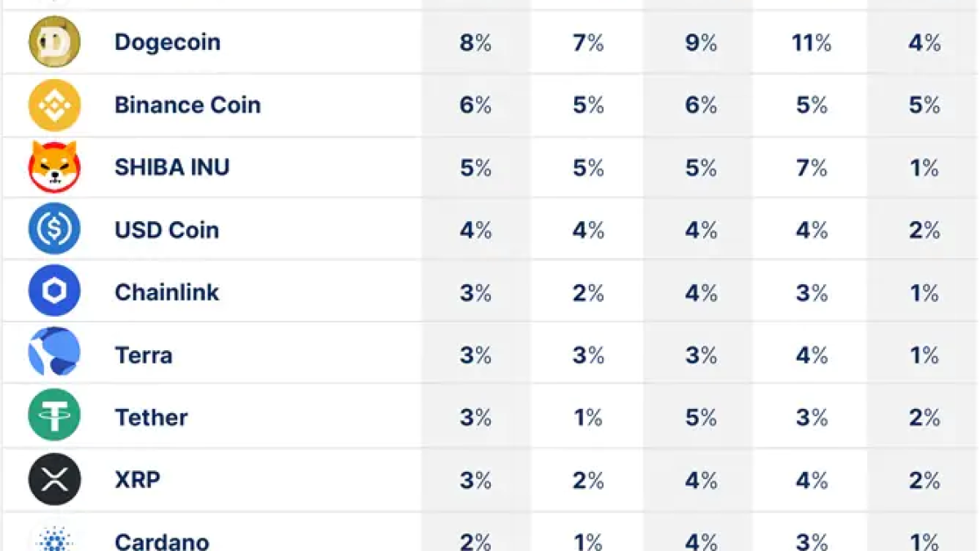Open the Dogecoin name label
The width and height of the screenshot is (980, 551).
click(x=167, y=42)
